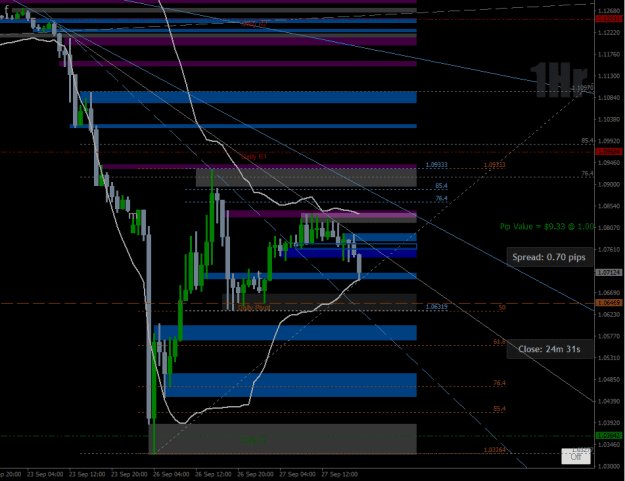Click the green 1.03642 price tag
625x481 pixels.
[x=609, y=436]
